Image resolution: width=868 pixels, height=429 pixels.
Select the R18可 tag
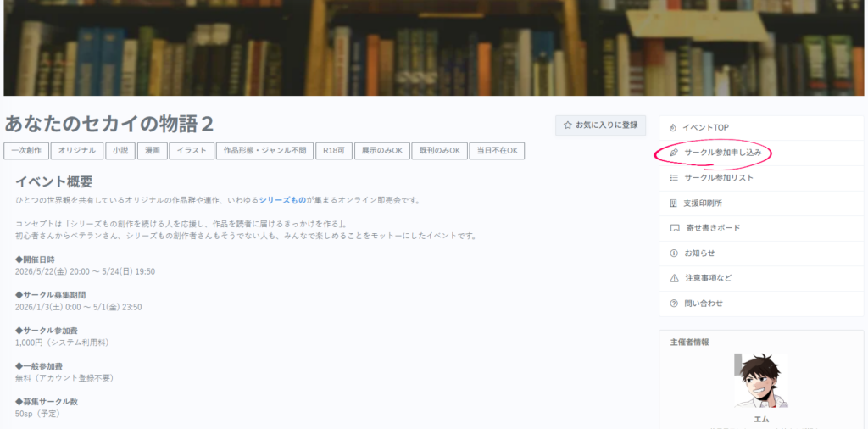tap(333, 151)
